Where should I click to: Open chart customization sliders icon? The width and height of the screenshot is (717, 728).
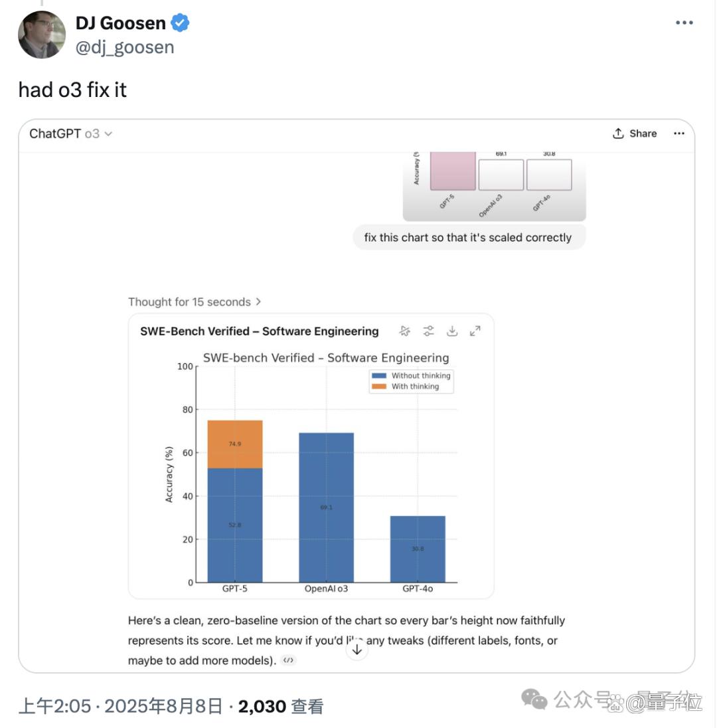pyautogui.click(x=428, y=331)
